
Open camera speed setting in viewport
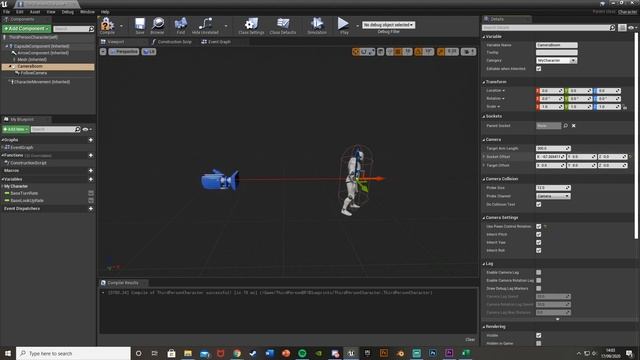468,52
